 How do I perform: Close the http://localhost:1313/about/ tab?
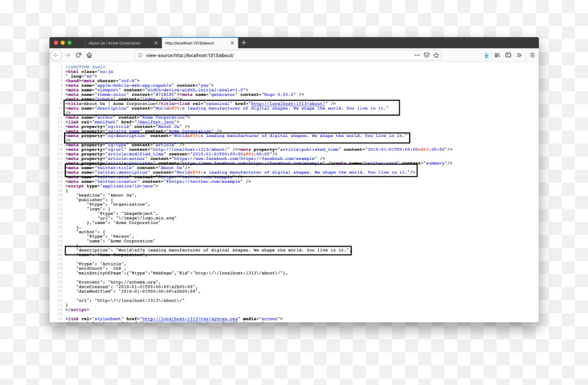pos(232,43)
